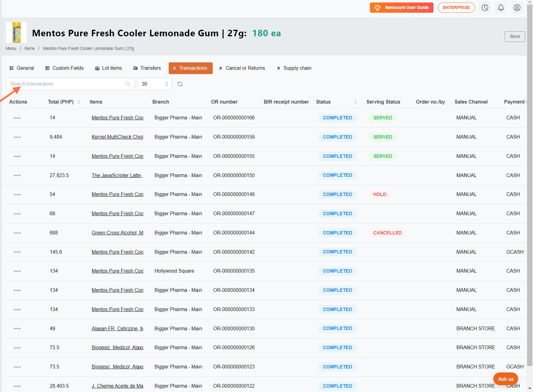Click OR-000000000147 number cell
Viewport: 533px width, 392px height.
234,214
